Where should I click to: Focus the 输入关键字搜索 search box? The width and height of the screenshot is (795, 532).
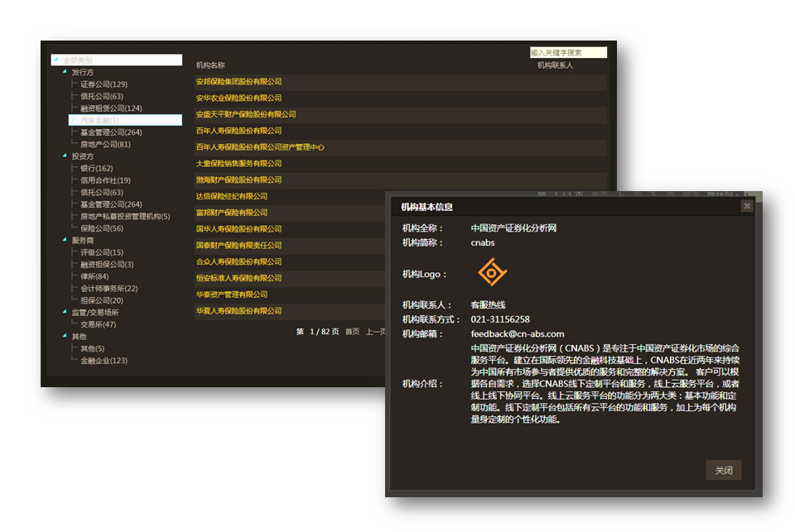click(x=568, y=53)
